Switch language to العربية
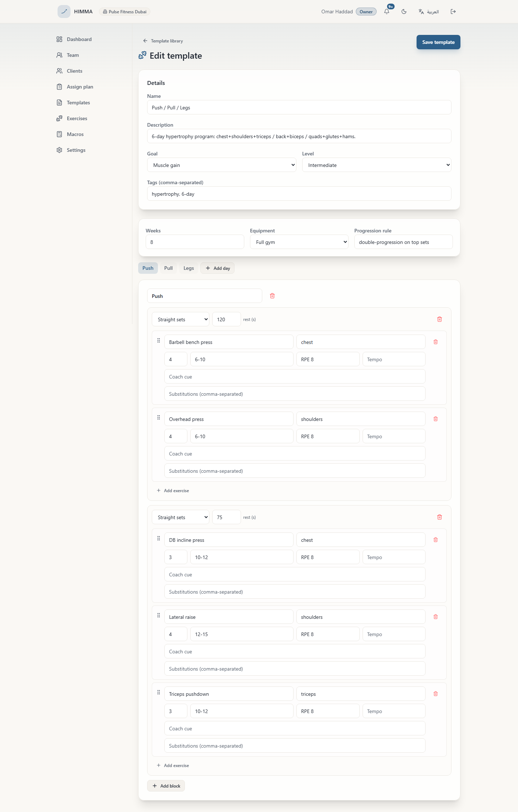Screen dimensions: 518x812 [x=429, y=12]
